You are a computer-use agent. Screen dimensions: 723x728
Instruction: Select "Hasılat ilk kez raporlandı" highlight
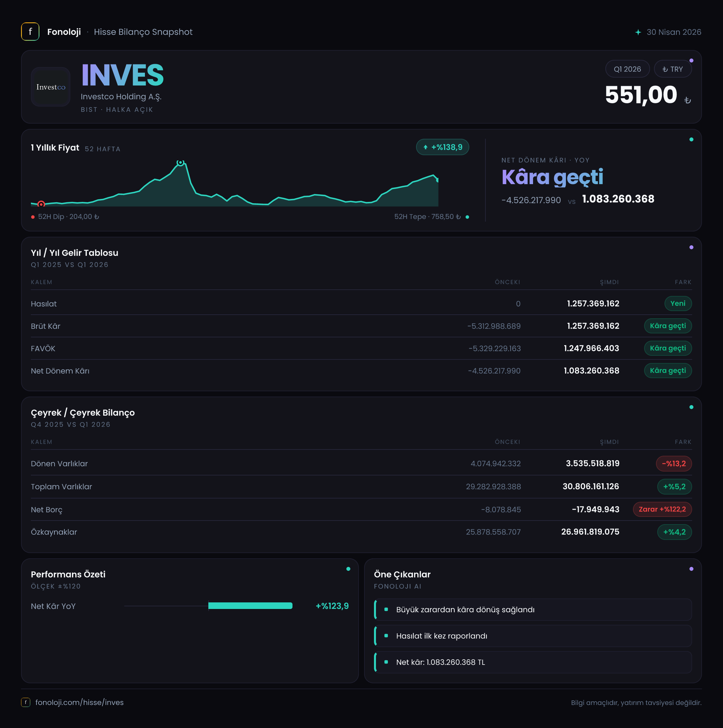click(x=533, y=636)
